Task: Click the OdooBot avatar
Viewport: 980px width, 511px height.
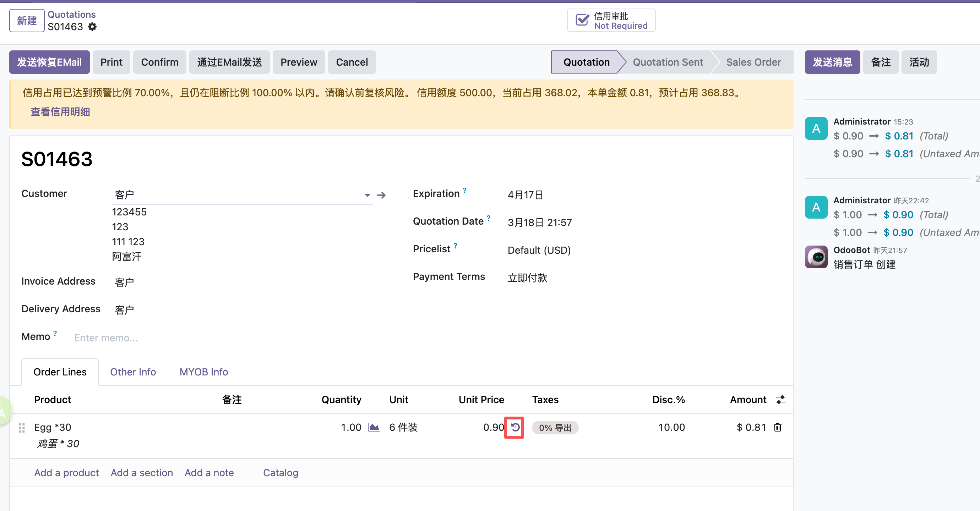Action: tap(816, 257)
